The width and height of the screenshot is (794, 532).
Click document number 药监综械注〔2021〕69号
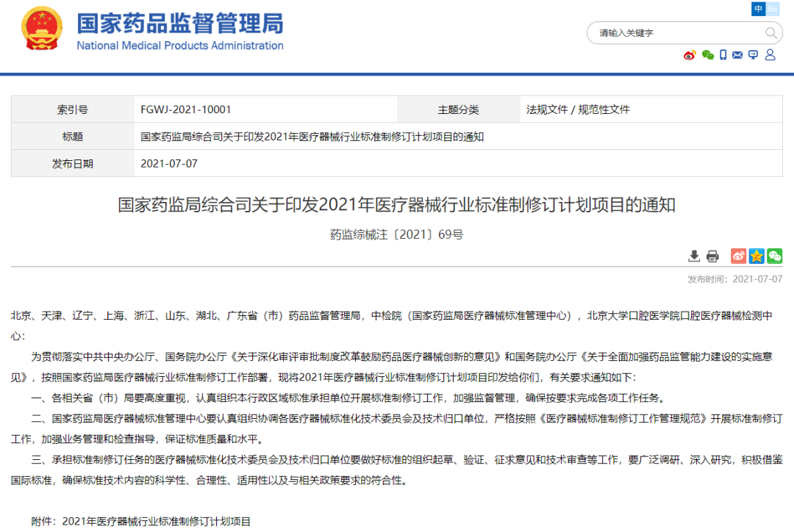[x=396, y=234]
